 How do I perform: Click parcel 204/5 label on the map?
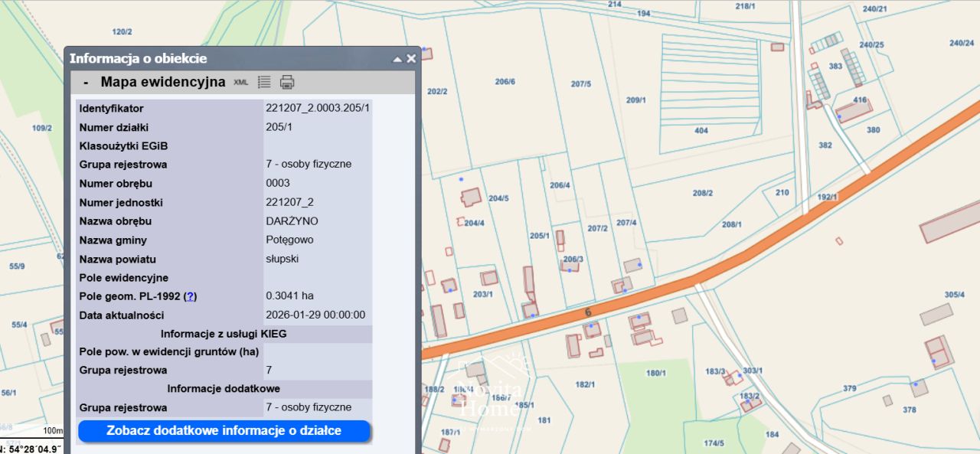point(498,198)
